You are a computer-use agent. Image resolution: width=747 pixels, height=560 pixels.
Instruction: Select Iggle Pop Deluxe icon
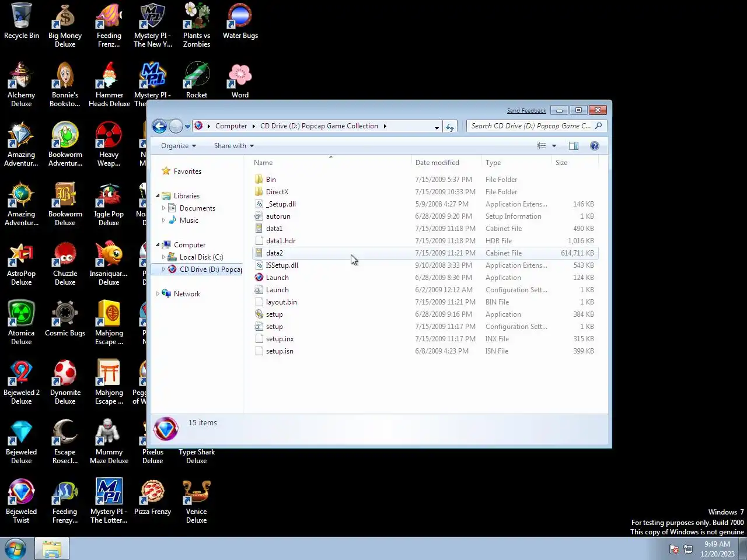click(x=109, y=204)
